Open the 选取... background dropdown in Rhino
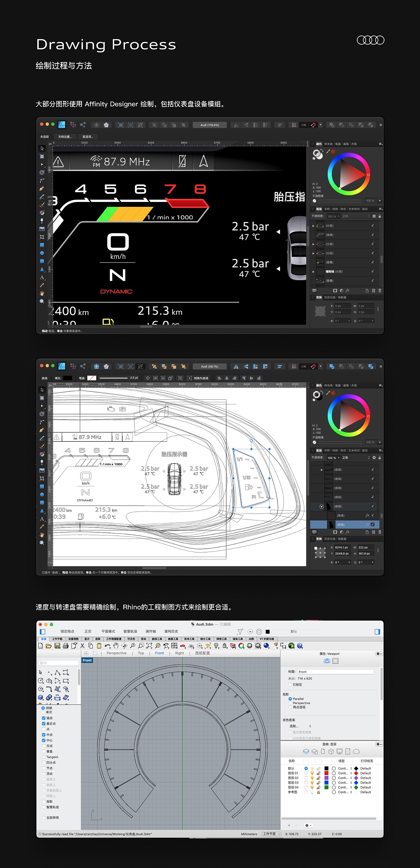Viewport: 420px width, 868px height. pyautogui.click(x=300, y=726)
